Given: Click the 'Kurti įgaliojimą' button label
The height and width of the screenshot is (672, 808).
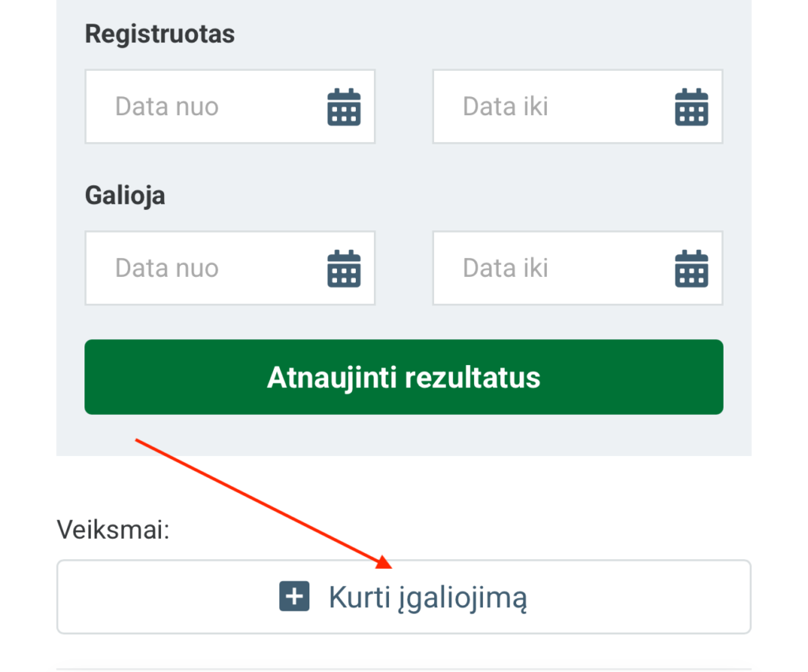Looking at the screenshot, I should 428,597.
